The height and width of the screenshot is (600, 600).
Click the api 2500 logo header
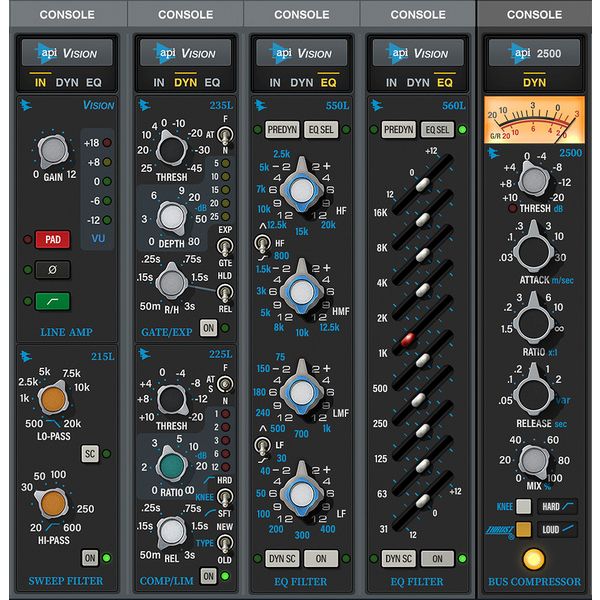pos(535,53)
